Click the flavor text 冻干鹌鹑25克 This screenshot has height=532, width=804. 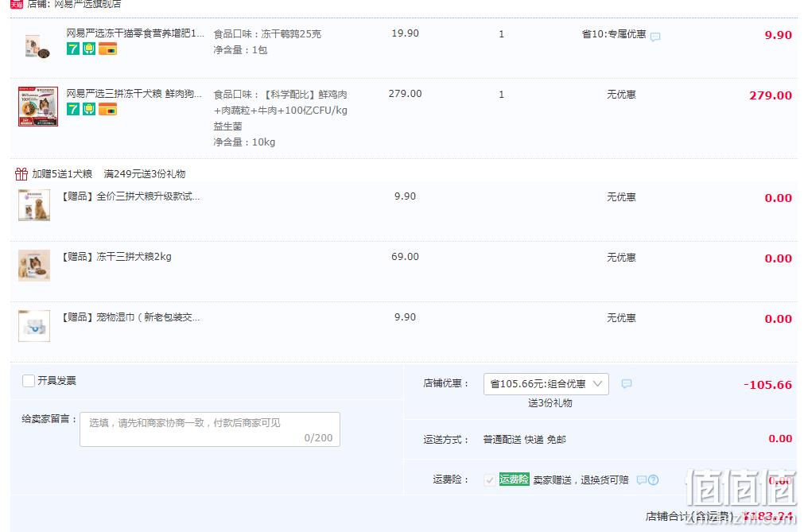[291, 34]
